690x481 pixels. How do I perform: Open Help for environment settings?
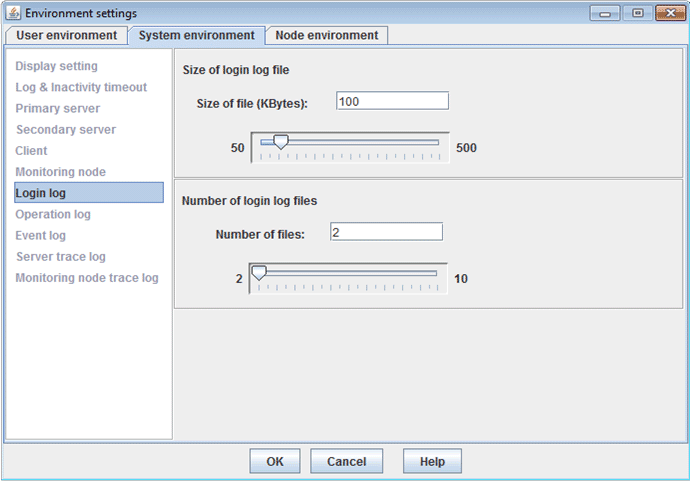432,461
